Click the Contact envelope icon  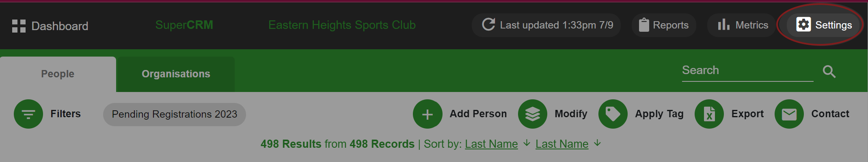789,114
